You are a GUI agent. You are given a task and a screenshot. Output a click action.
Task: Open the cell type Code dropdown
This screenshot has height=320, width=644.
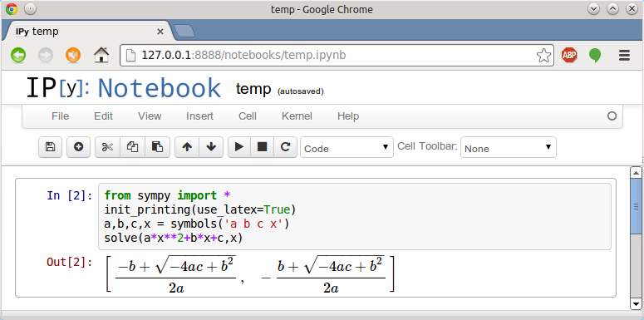pyautogui.click(x=347, y=147)
